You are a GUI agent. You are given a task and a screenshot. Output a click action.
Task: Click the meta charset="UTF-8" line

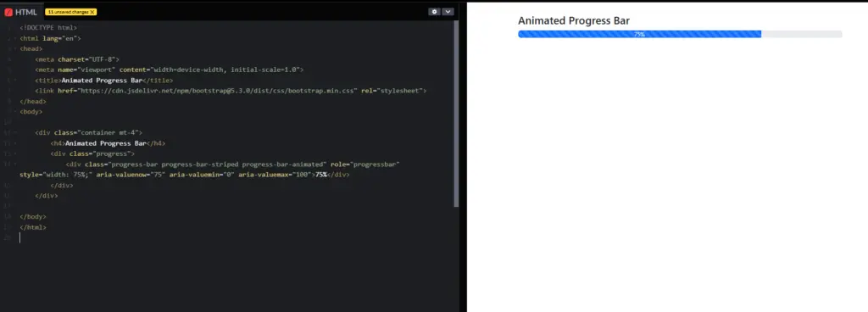click(x=77, y=59)
